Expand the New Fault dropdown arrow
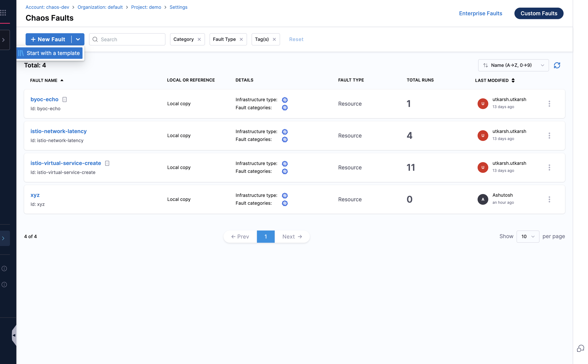The height and width of the screenshot is (364, 588). (x=78, y=40)
